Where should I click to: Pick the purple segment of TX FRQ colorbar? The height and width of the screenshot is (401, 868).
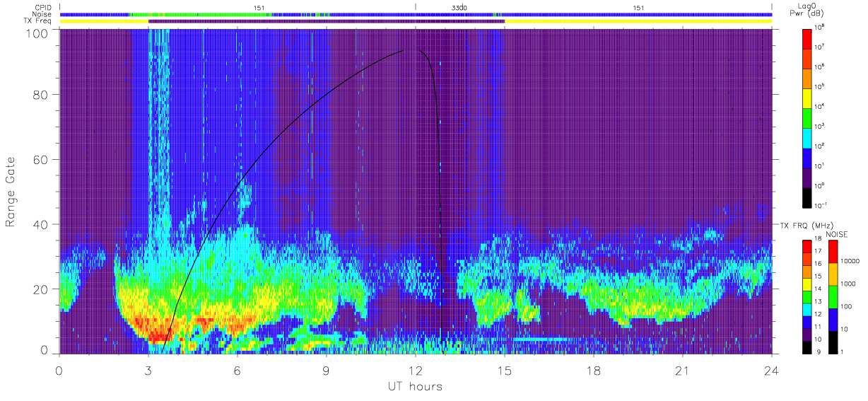click(x=807, y=335)
